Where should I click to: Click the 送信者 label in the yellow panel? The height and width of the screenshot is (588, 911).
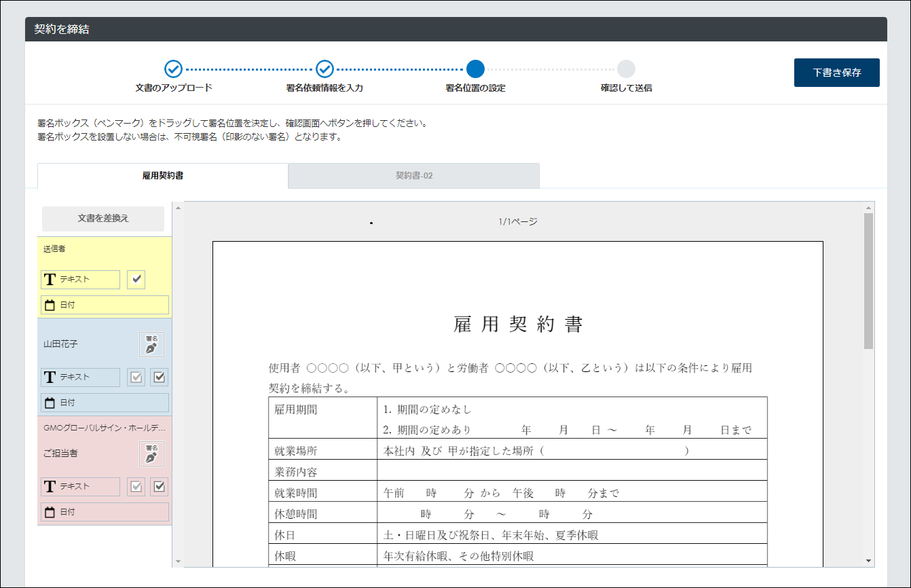coord(54,249)
